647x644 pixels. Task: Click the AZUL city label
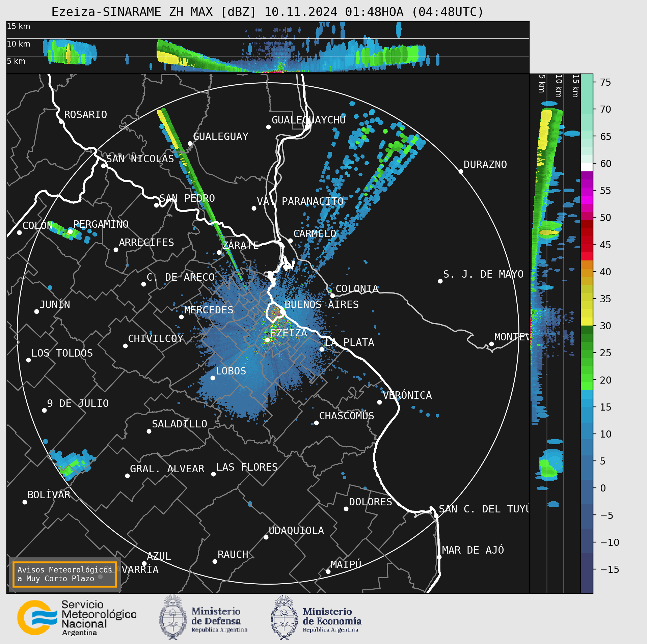[159, 556]
